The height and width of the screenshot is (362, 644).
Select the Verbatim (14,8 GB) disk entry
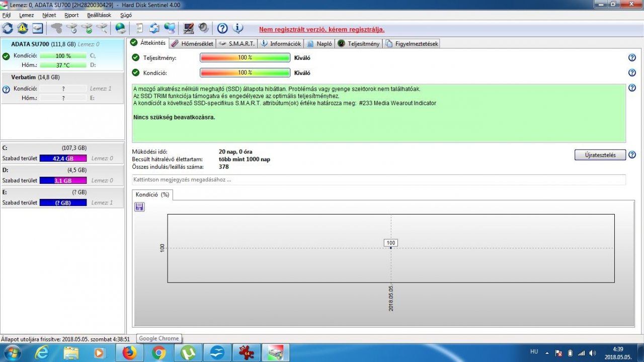[x=62, y=88]
